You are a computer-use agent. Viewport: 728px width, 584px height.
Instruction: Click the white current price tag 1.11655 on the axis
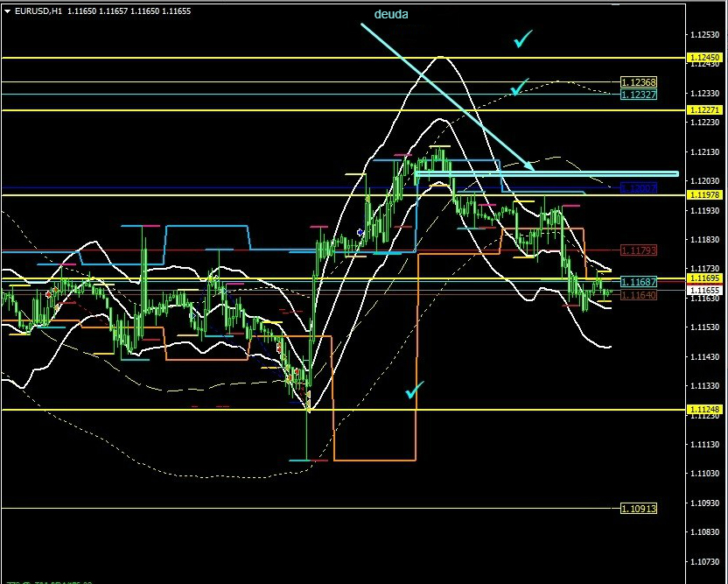tap(705, 291)
